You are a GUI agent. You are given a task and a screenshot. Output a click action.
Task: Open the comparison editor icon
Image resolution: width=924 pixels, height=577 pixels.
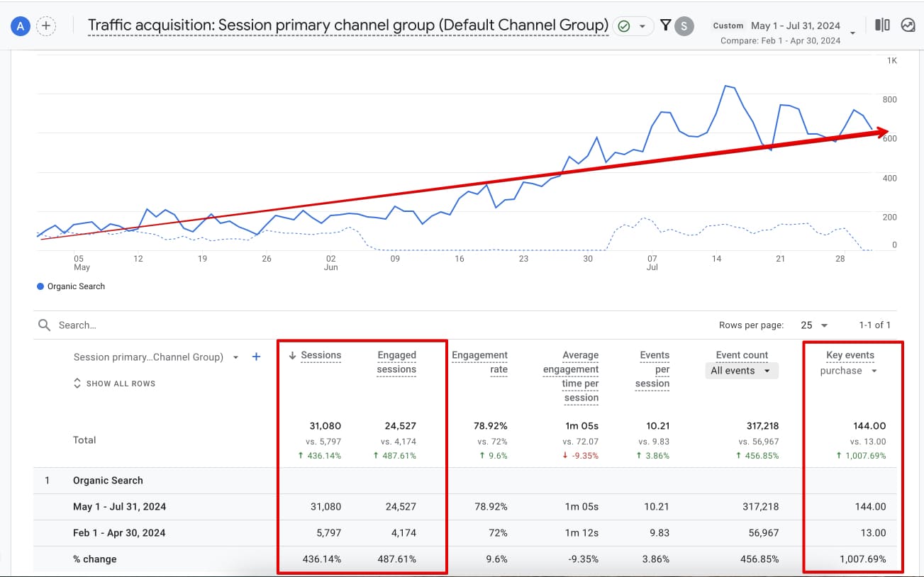coord(881,25)
